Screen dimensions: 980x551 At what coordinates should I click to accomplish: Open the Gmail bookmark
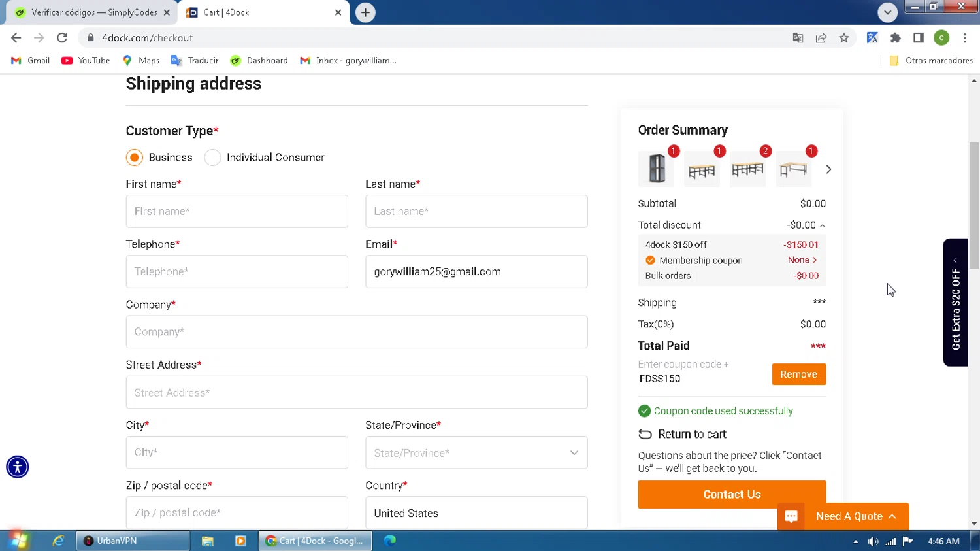pos(30,60)
